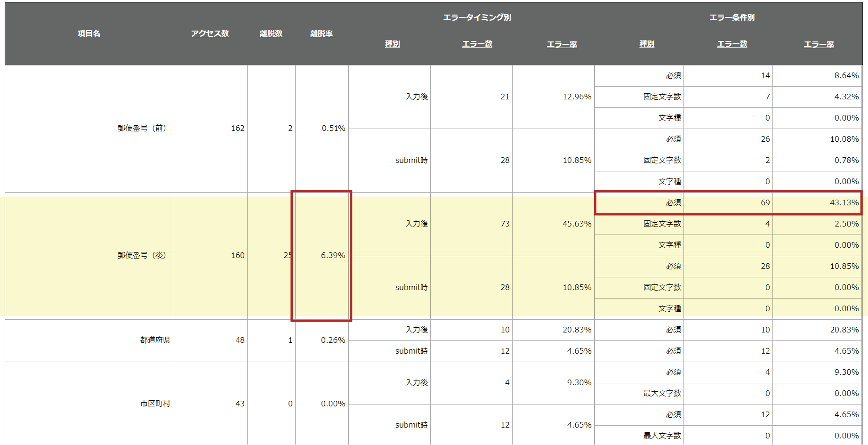Click the エラー条件別 group header

(x=732, y=17)
